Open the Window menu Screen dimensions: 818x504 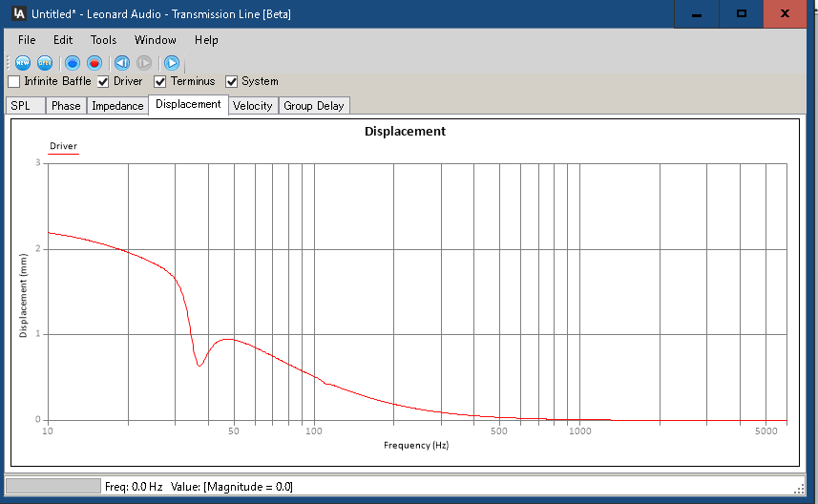pos(155,40)
